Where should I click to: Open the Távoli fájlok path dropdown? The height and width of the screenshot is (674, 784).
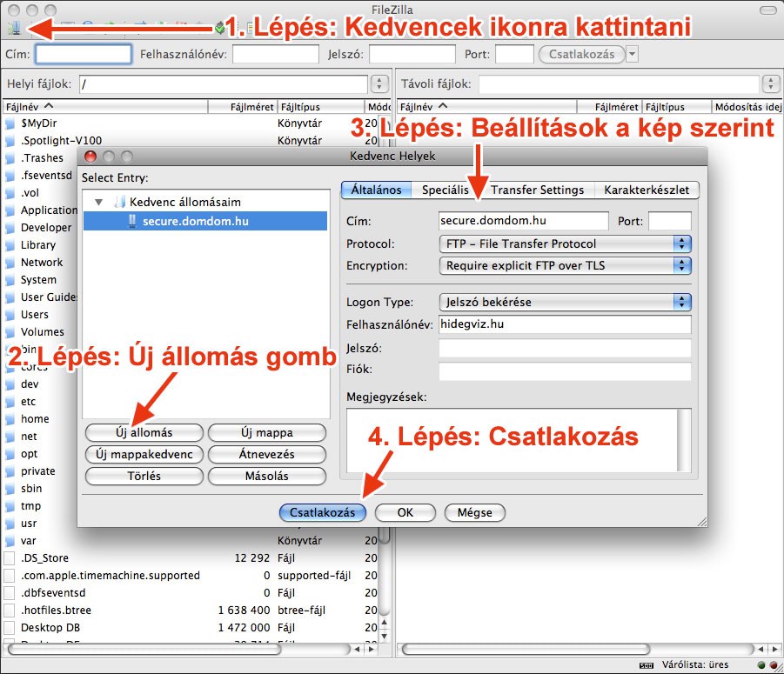tap(770, 84)
